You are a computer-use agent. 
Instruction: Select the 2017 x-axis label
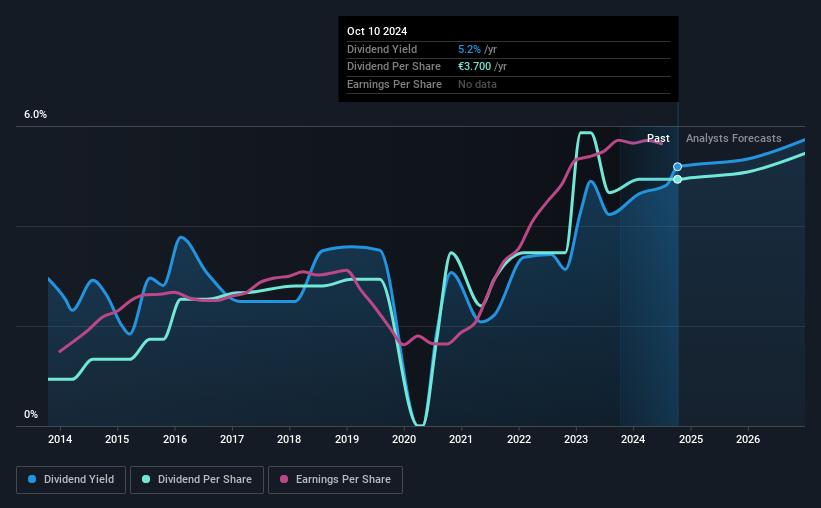pos(232,439)
